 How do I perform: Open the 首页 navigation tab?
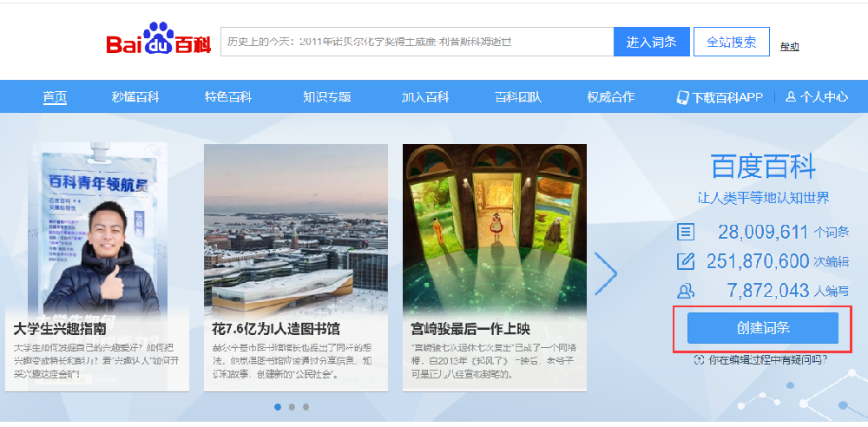click(55, 97)
